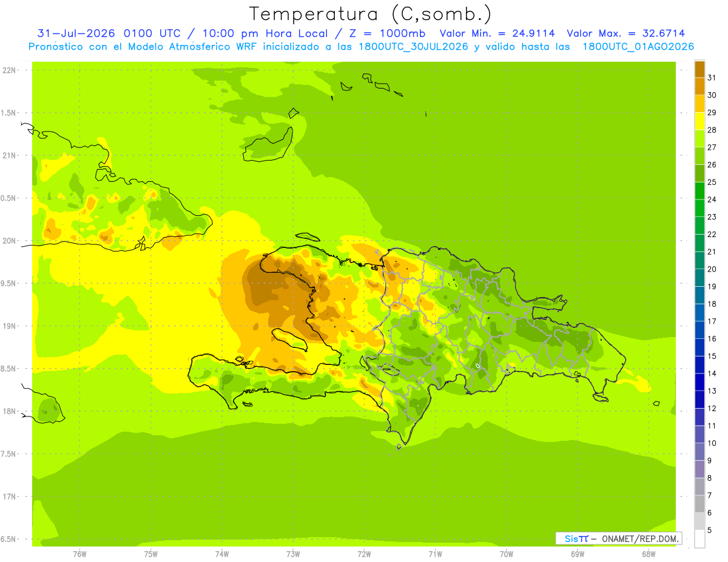Image resolution: width=728 pixels, height=562 pixels.
Task: Select the blue legend band between 15 and 16
Action: [x=699, y=347]
